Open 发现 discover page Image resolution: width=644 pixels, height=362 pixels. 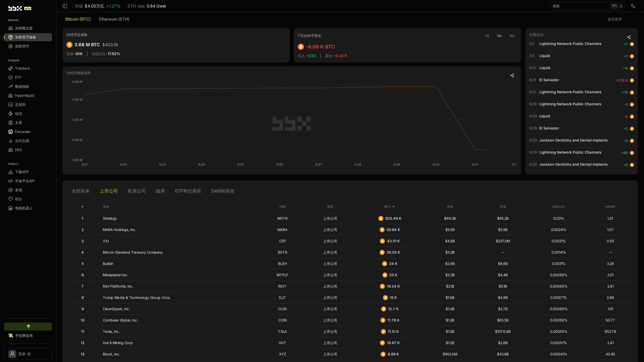[x=28, y=190]
